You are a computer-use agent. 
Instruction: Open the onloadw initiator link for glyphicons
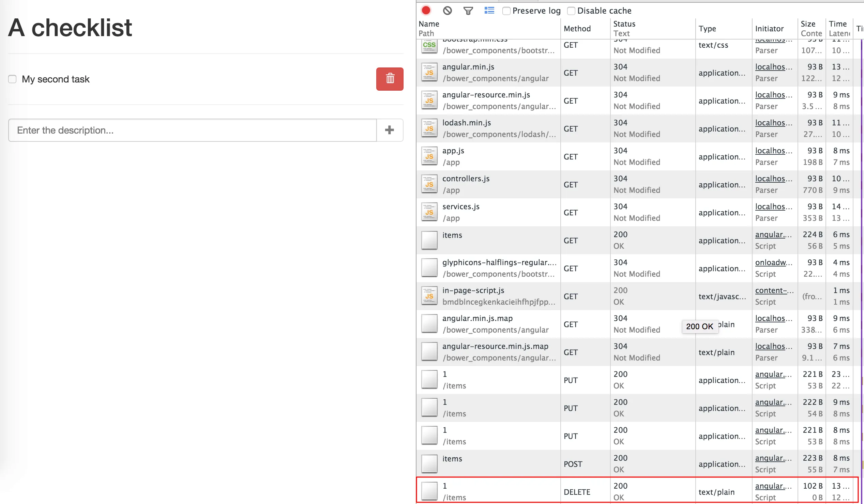(x=773, y=263)
